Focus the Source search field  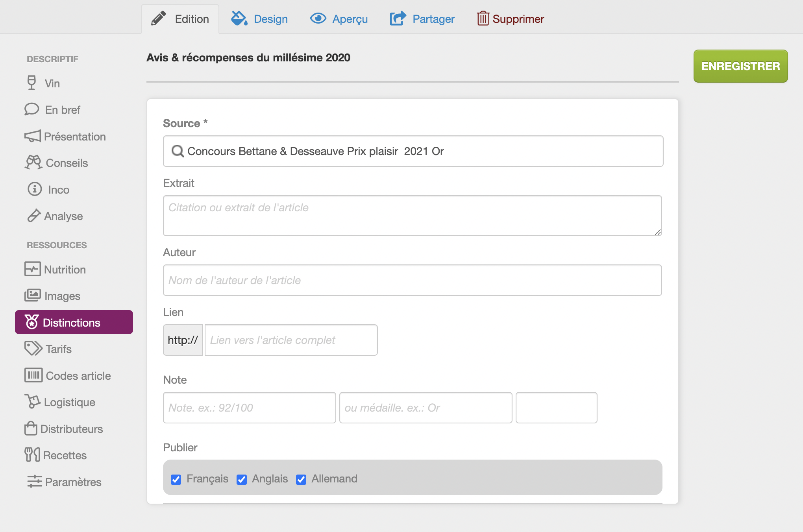coord(413,151)
